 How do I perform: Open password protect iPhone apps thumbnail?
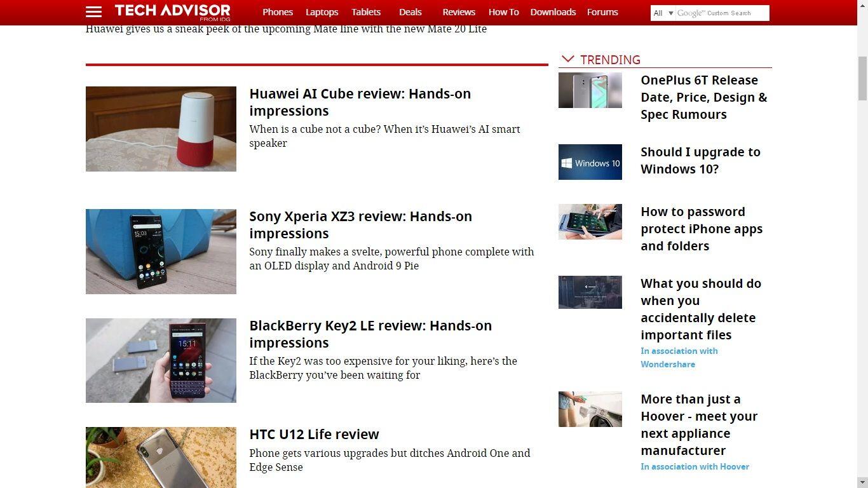tap(590, 222)
